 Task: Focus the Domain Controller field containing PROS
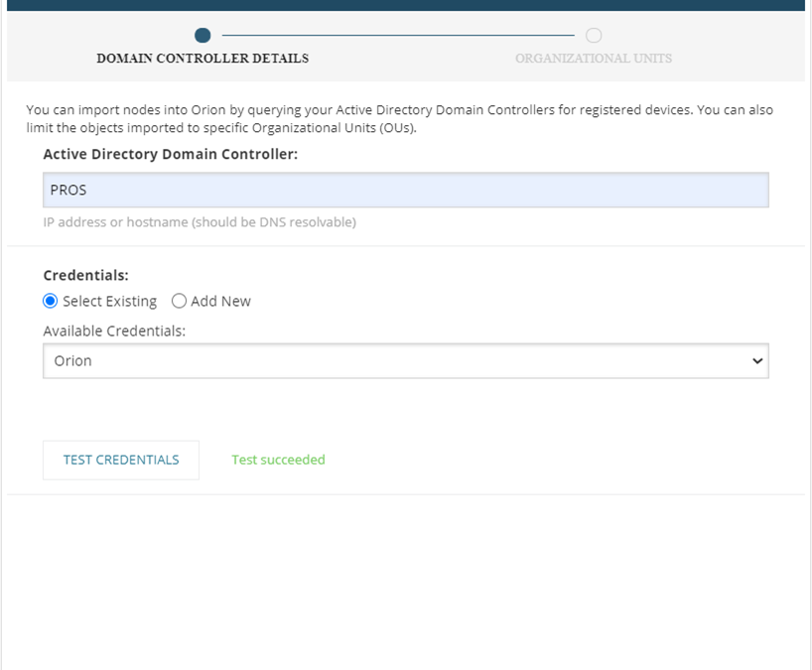pos(405,190)
